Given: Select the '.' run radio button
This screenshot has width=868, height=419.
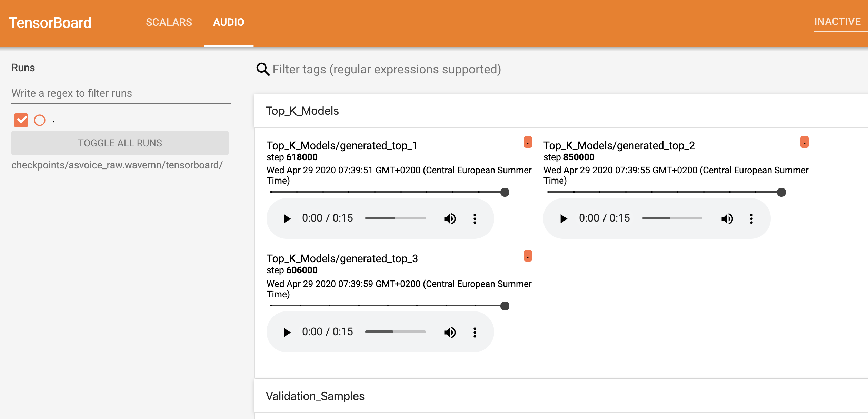Looking at the screenshot, I should (x=40, y=120).
